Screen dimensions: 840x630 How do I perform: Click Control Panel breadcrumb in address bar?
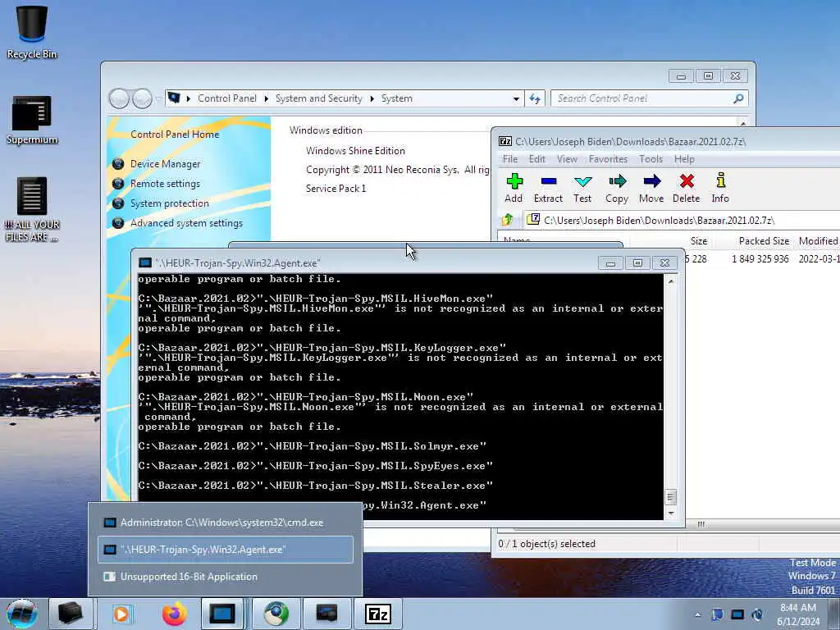click(x=227, y=98)
